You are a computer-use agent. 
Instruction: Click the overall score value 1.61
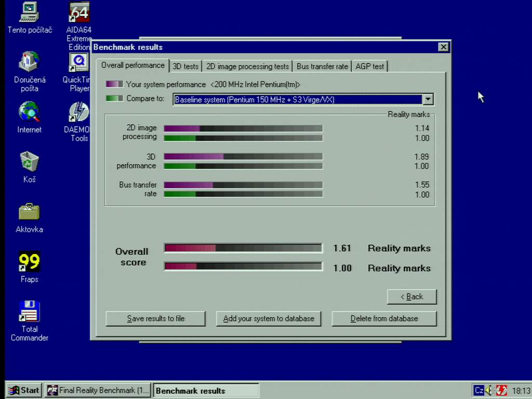click(x=342, y=248)
